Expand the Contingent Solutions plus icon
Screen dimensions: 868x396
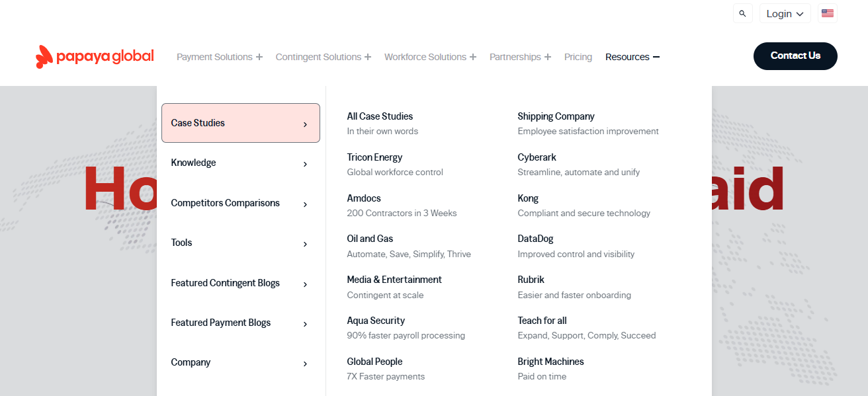click(368, 58)
